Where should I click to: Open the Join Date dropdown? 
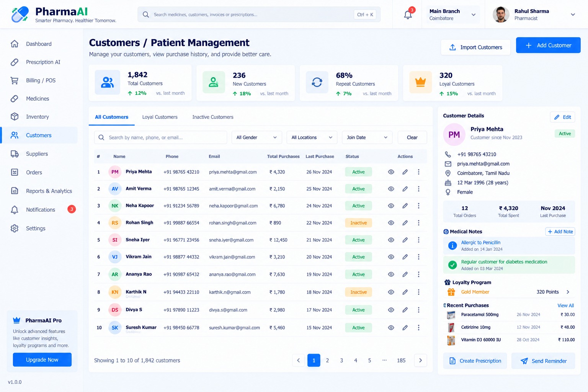coord(367,137)
